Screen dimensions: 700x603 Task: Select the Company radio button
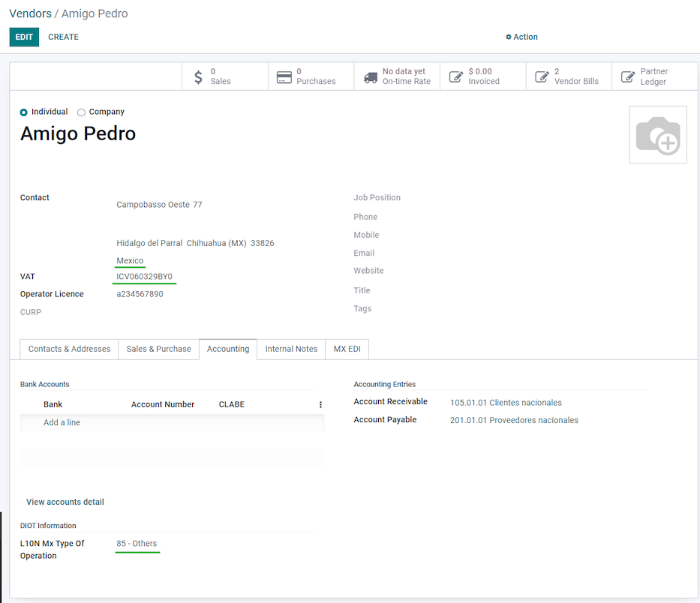tap(81, 112)
